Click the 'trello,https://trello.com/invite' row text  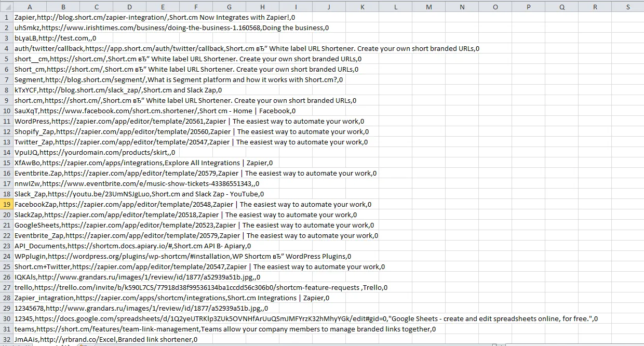[x=201, y=287]
